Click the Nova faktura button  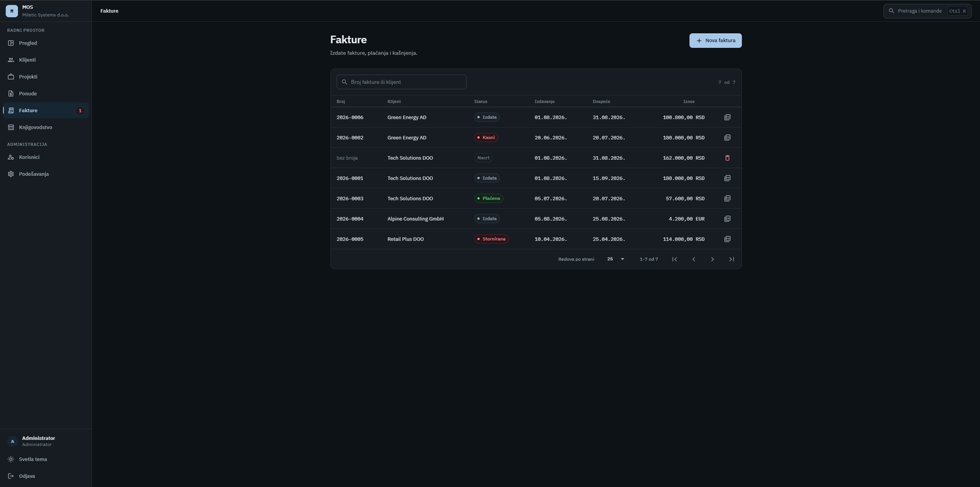point(715,40)
